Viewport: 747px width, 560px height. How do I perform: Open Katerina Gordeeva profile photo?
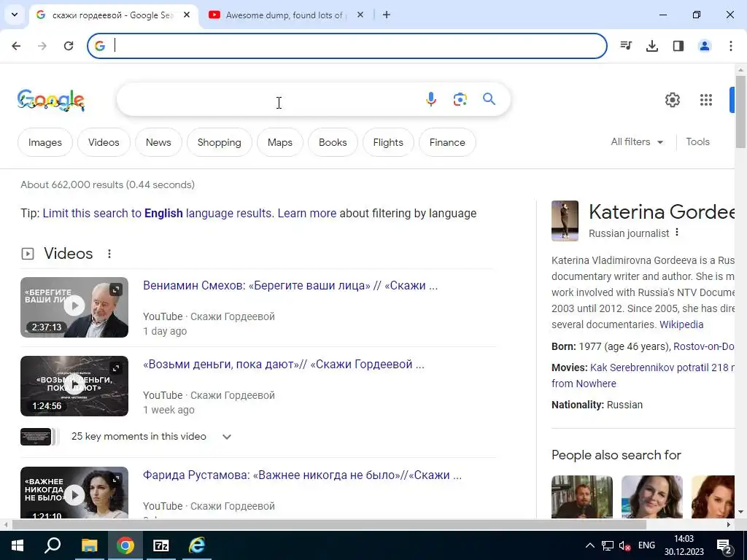click(x=565, y=220)
